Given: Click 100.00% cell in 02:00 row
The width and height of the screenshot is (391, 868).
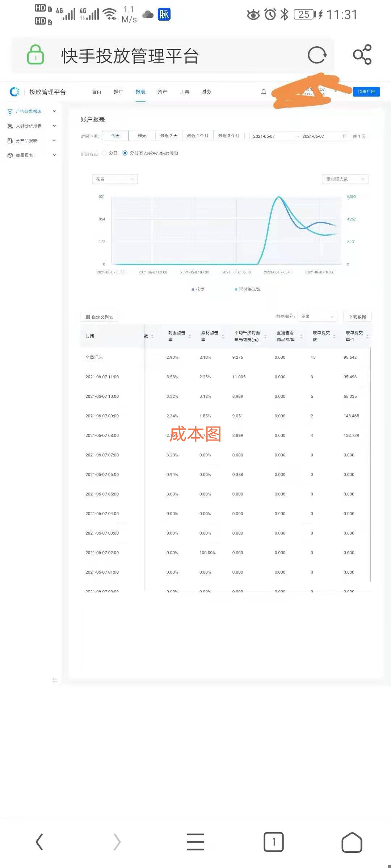Looking at the screenshot, I should coord(207,553).
